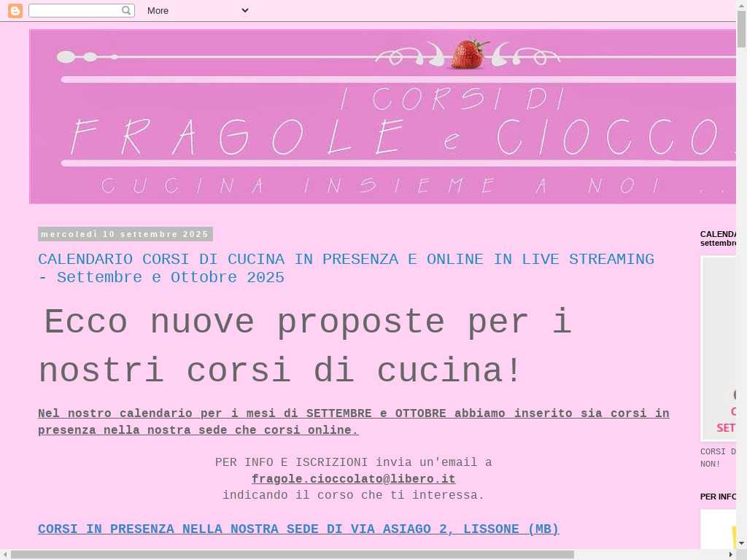Focus the Blogger navbar search field
Screen dimensions: 747x560
(x=82, y=10)
